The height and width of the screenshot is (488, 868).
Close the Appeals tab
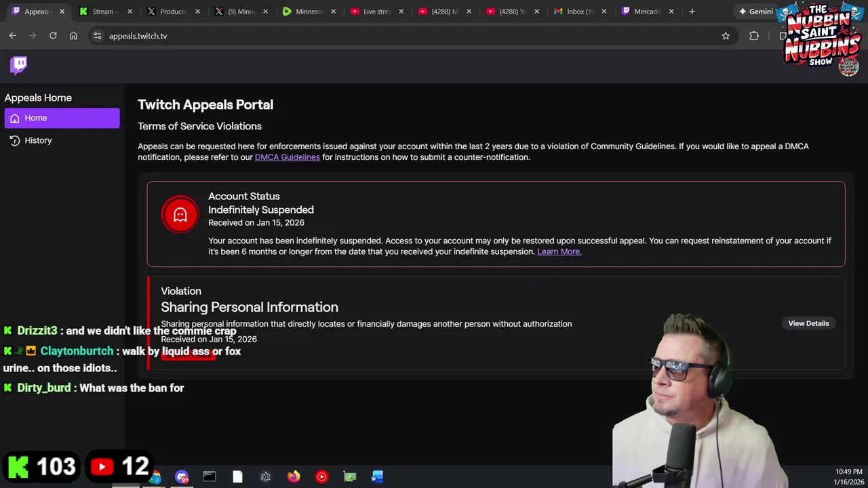62,12
